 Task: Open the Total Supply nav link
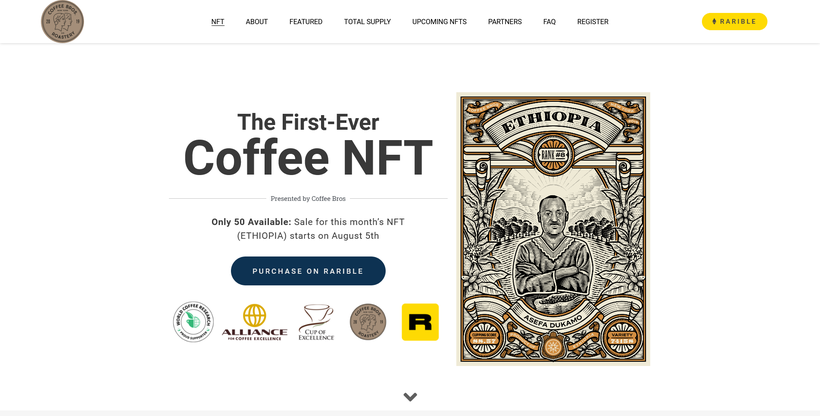pyautogui.click(x=367, y=21)
